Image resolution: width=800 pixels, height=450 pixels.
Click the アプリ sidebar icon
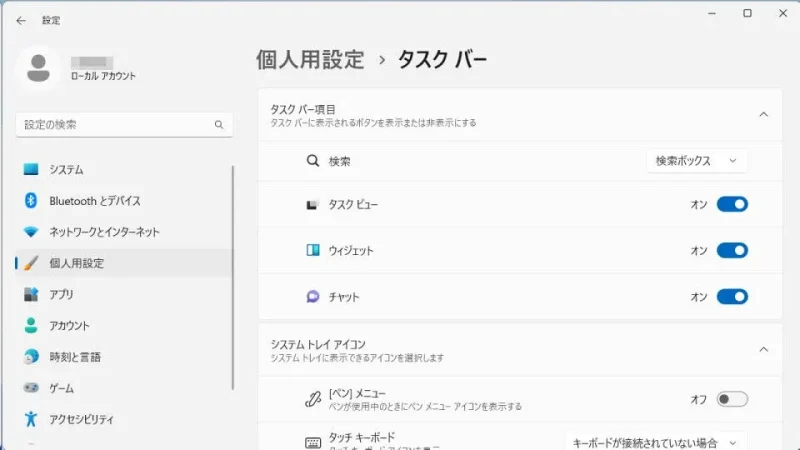(31, 295)
